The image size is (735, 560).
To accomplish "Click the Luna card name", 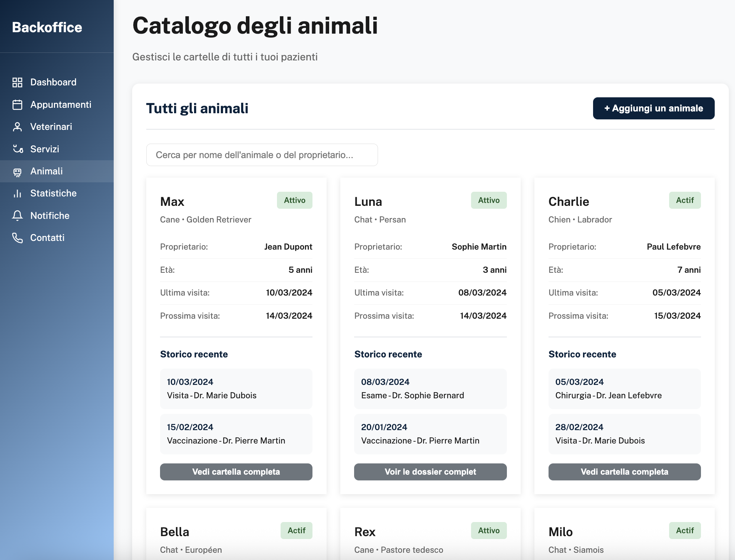I will click(x=368, y=201).
